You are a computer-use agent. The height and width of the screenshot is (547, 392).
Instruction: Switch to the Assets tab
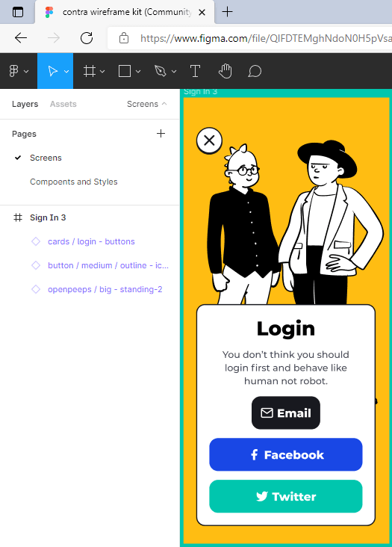63,104
